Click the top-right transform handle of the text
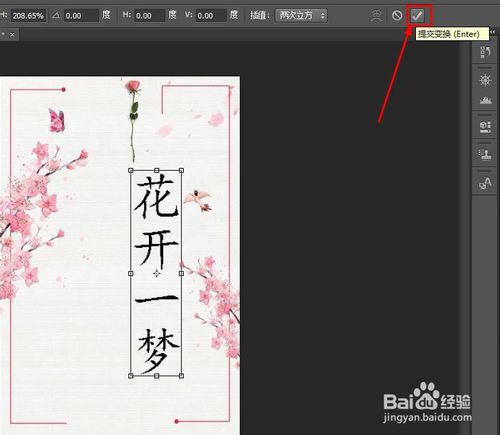 point(181,170)
